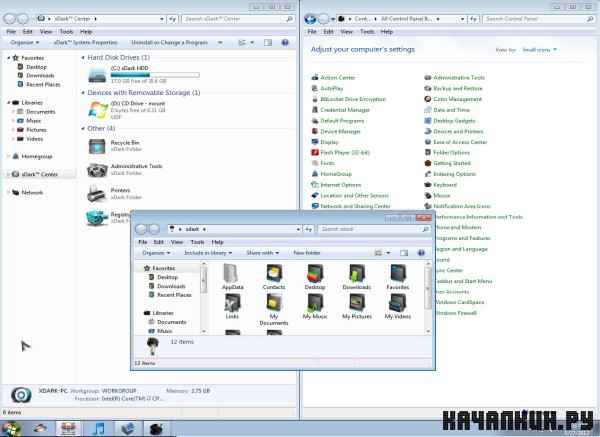Screen dimensions: 600x437
Task: Open Tools menu in xdark folder window
Action: 197,242
